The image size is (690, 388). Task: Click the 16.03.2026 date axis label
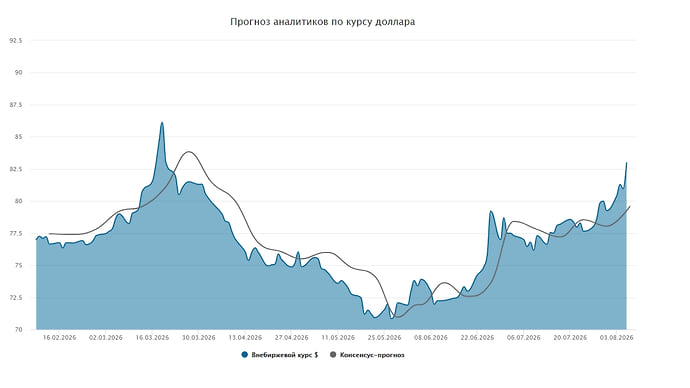coord(152,338)
